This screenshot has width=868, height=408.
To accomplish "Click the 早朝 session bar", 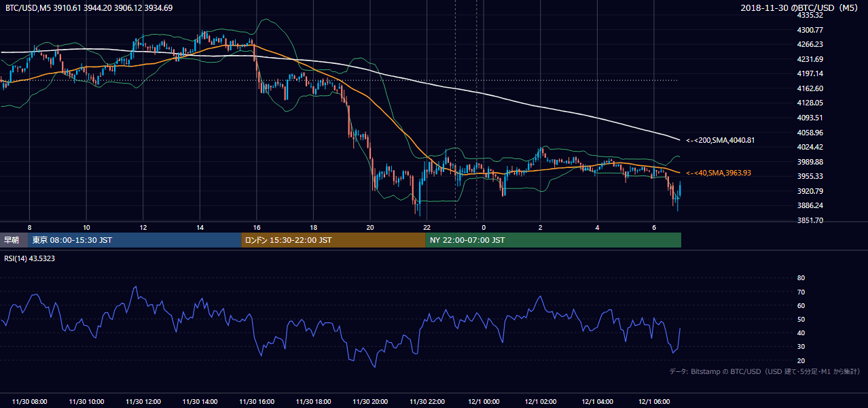I will [x=14, y=240].
